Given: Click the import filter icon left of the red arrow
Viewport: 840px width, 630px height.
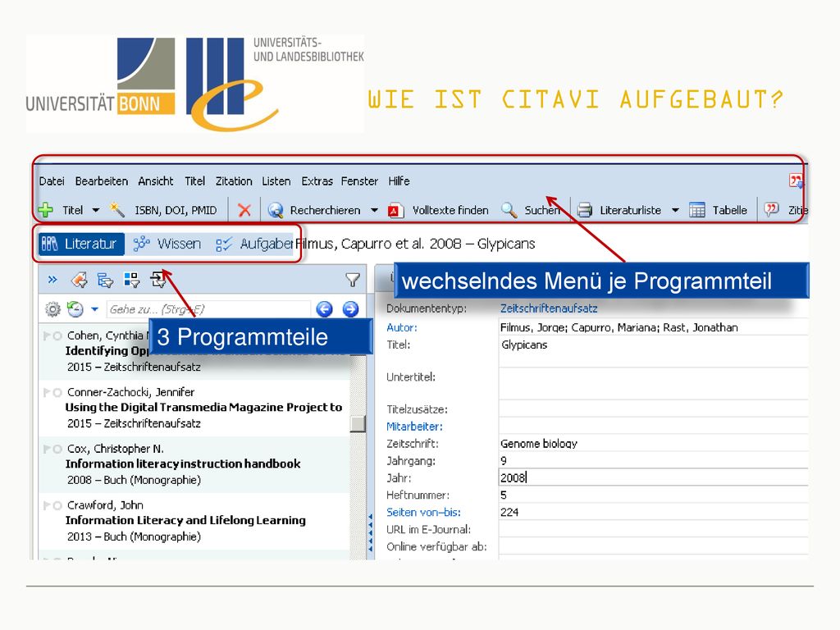Looking at the screenshot, I should pyautogui.click(x=158, y=280).
